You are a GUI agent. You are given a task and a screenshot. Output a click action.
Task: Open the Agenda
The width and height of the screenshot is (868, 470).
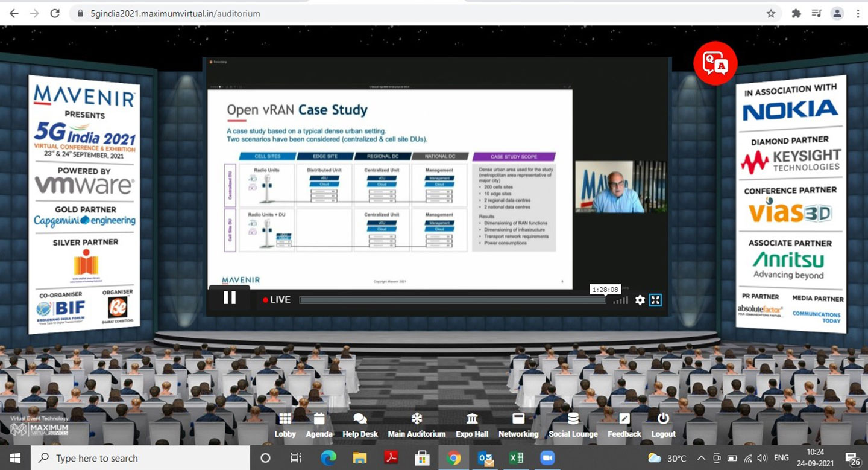(x=319, y=425)
